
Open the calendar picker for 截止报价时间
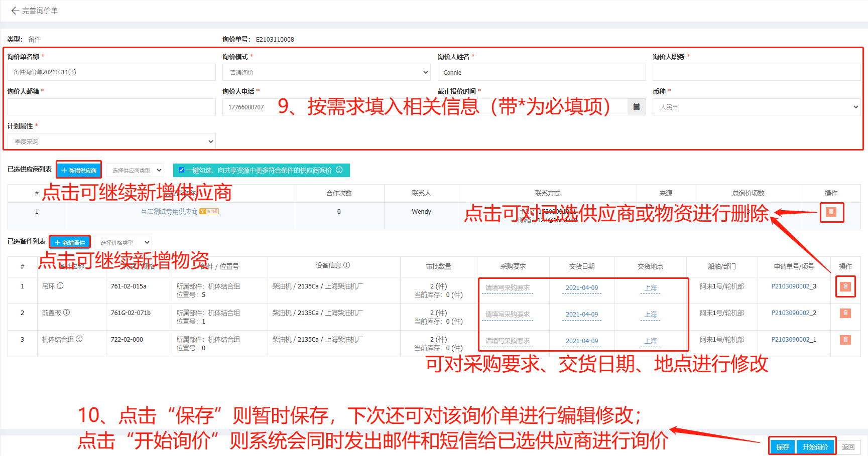(x=636, y=107)
